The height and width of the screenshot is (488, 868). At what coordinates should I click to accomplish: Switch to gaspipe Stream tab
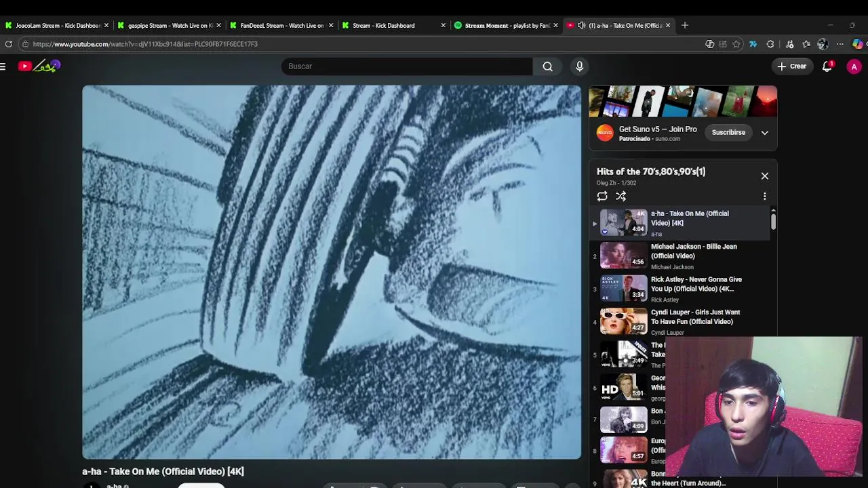pyautogui.click(x=168, y=26)
